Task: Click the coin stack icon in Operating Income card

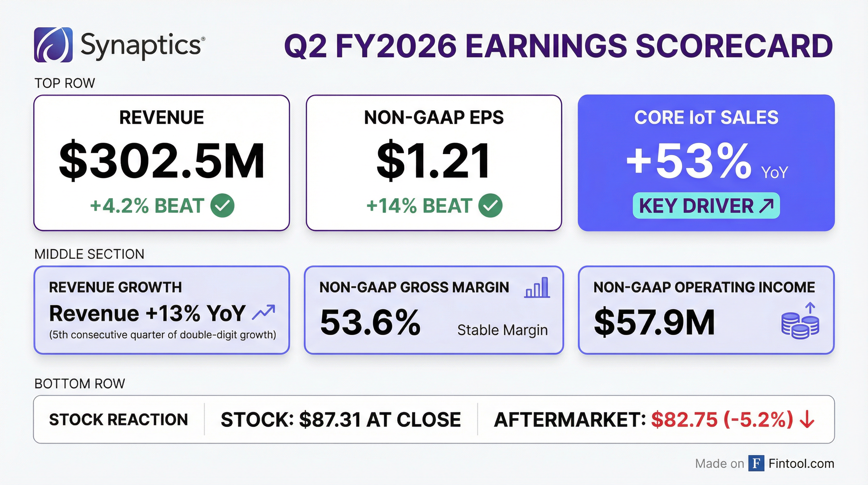Action: click(800, 322)
